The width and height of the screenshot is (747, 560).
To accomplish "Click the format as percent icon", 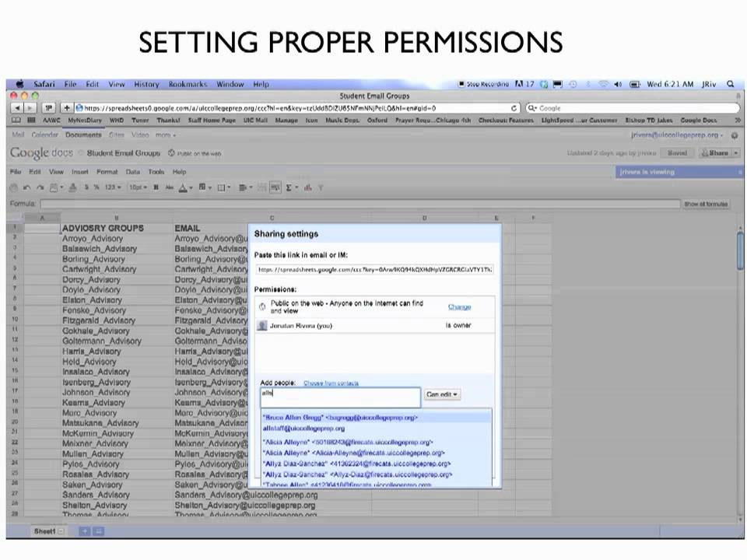I will (96, 187).
